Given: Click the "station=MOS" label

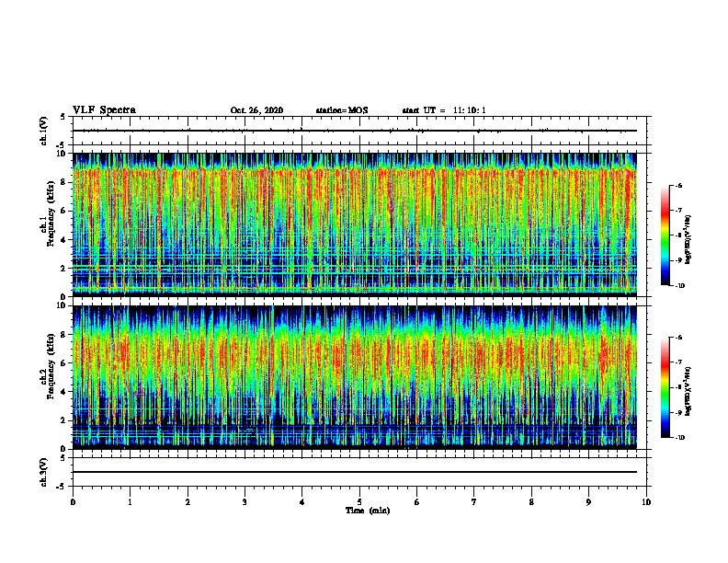Looking at the screenshot, I should point(342,110).
